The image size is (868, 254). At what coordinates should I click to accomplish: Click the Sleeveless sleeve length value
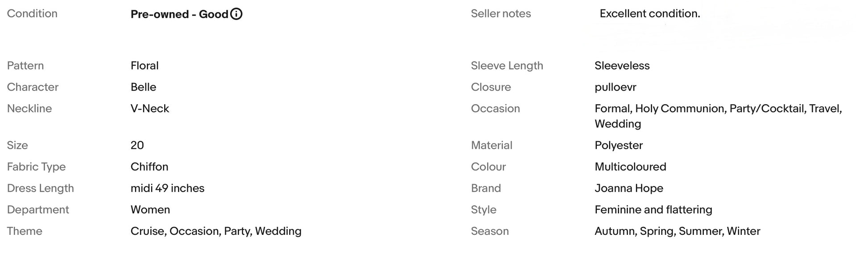[622, 66]
